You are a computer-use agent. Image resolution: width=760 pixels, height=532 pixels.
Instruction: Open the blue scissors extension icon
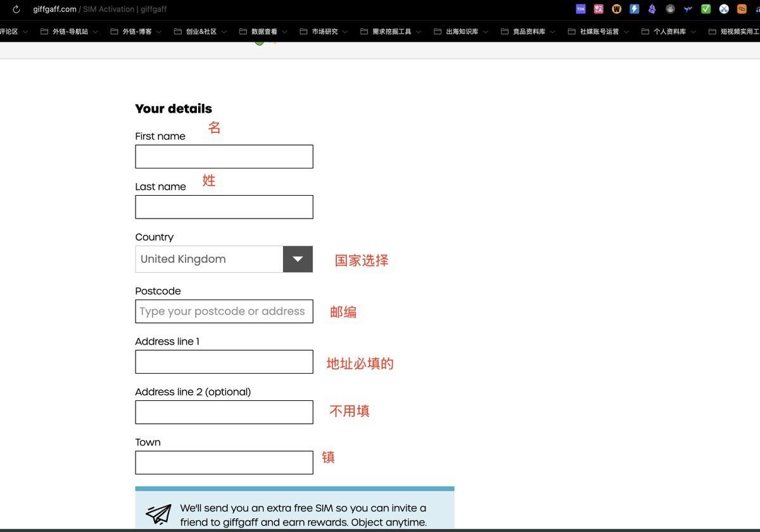pyautogui.click(x=724, y=9)
